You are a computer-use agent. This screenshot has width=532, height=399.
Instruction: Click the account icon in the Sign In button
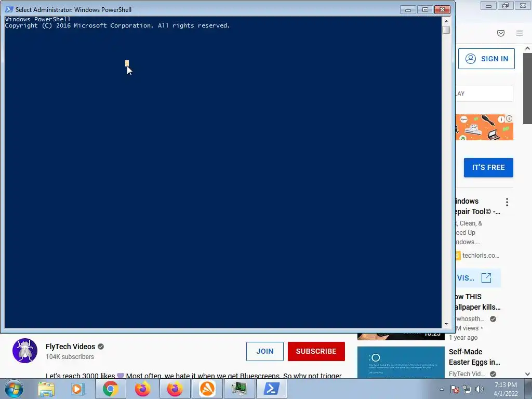[471, 59]
